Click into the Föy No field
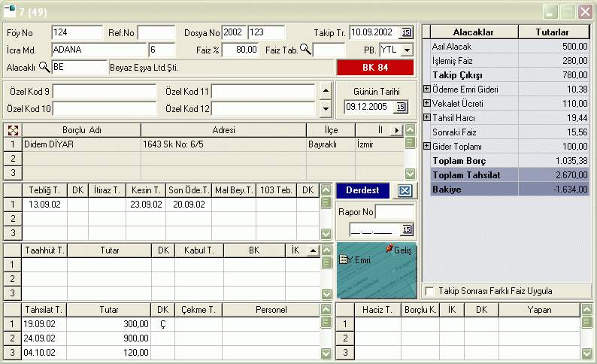Viewport: 597px width, 364px height. tap(77, 33)
